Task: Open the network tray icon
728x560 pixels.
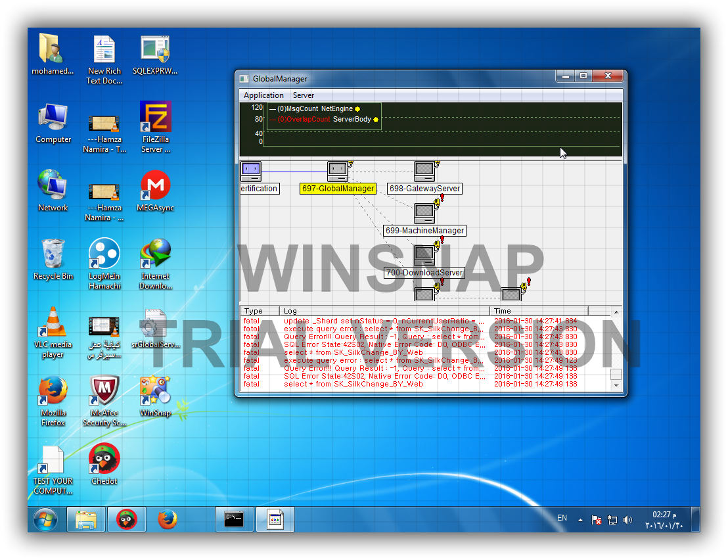Action: coord(612,520)
